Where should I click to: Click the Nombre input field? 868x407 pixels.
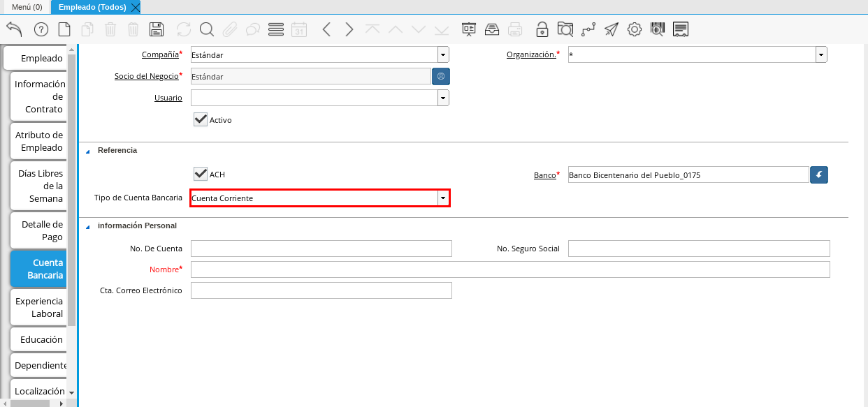click(x=510, y=269)
